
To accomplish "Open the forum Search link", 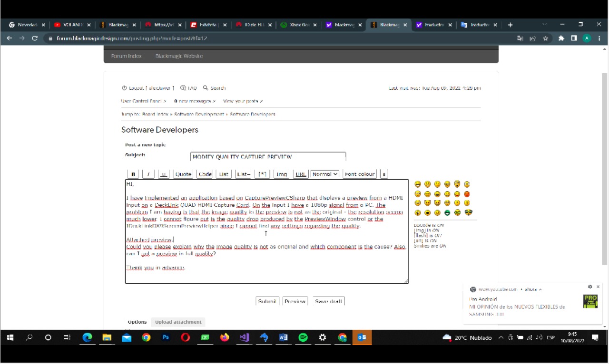I will [214, 88].
